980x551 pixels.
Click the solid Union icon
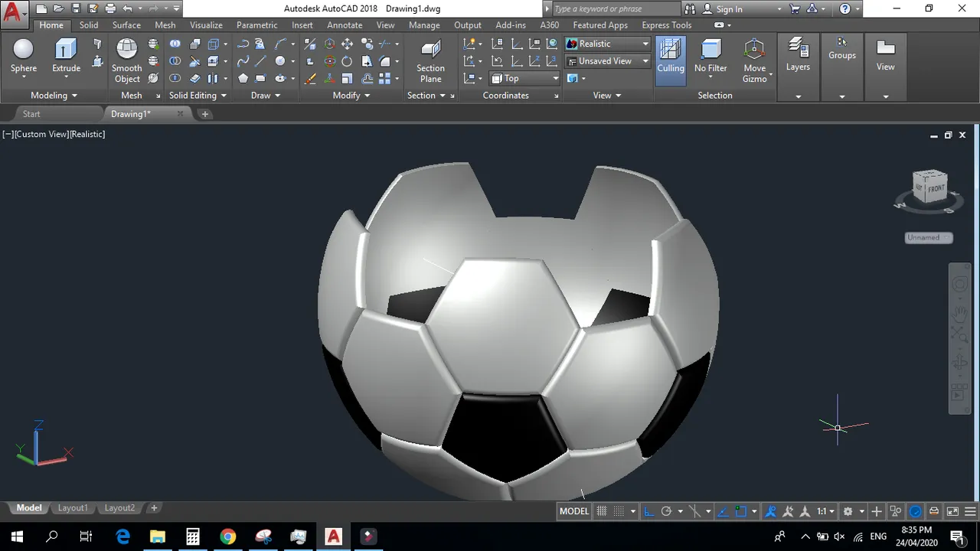pyautogui.click(x=175, y=44)
